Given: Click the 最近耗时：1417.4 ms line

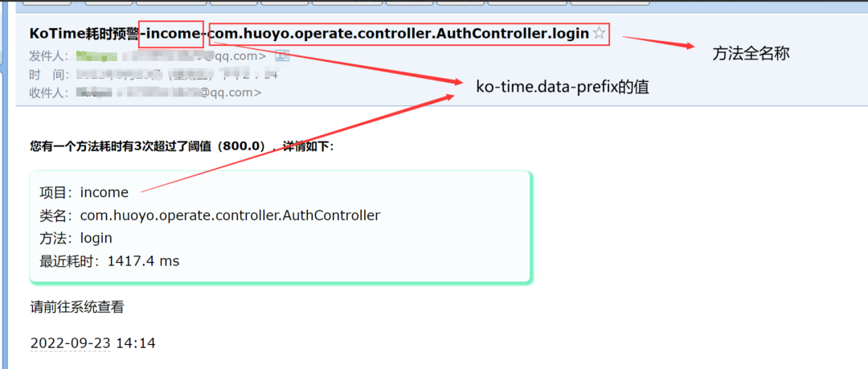Looking at the screenshot, I should click(109, 261).
